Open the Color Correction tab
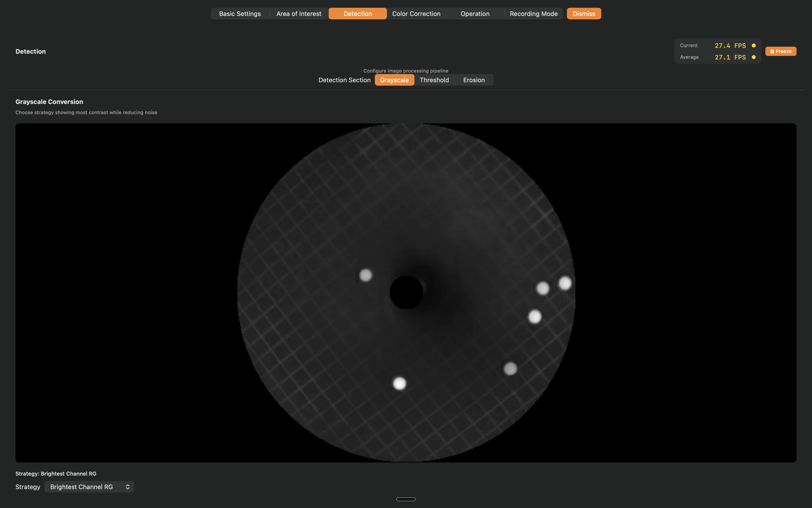The image size is (812, 508). coord(416,14)
